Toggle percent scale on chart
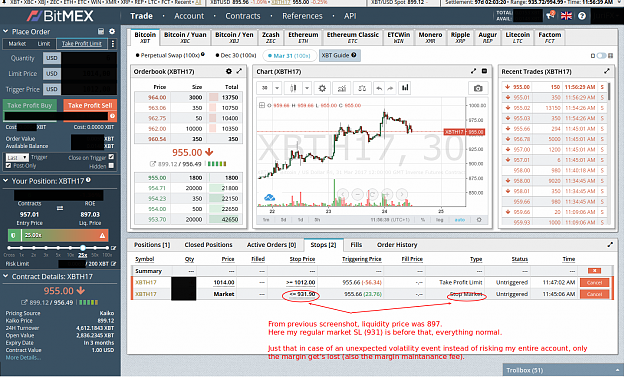Viewport: 625px width, 382px height. (423, 220)
